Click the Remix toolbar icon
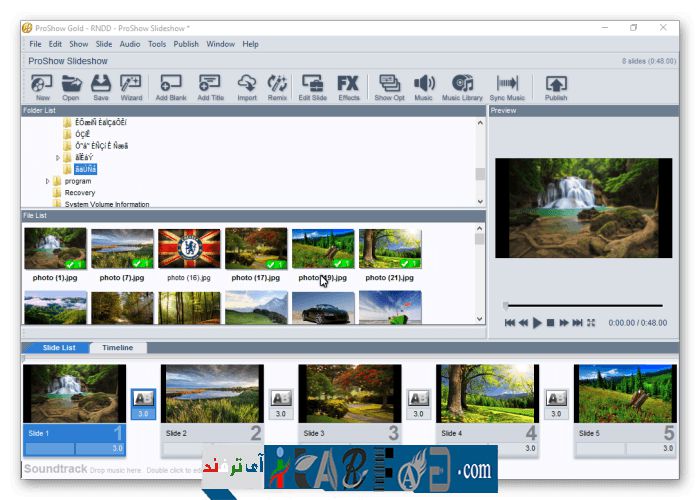The image size is (700, 500). coord(277,86)
